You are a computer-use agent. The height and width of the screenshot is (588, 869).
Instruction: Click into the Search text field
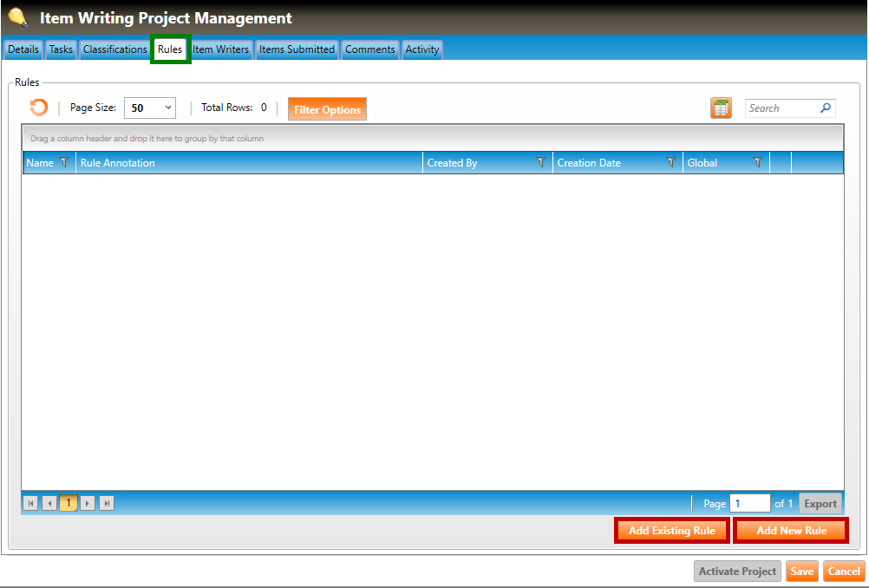pos(781,108)
